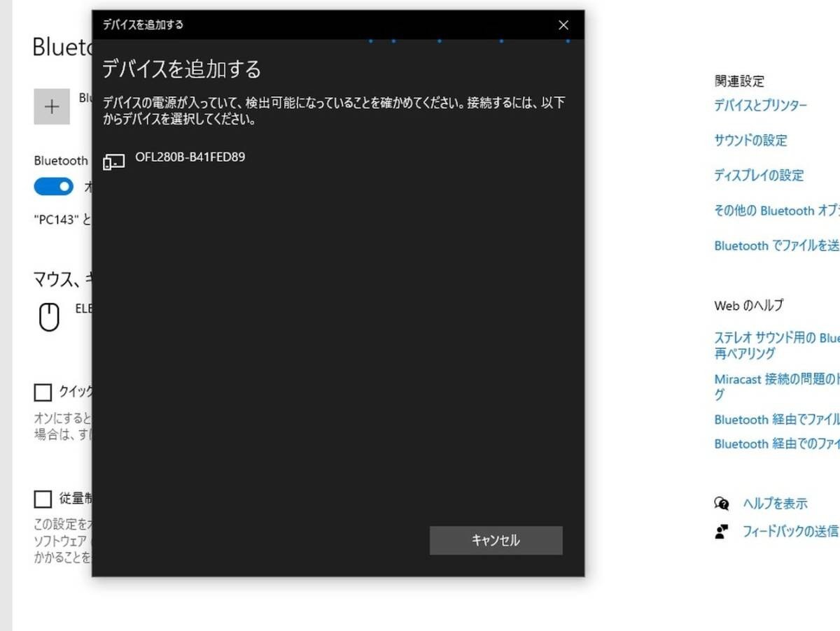The height and width of the screenshot is (631, 840).
Task: Check the クイック checkbox
Action: point(43,392)
